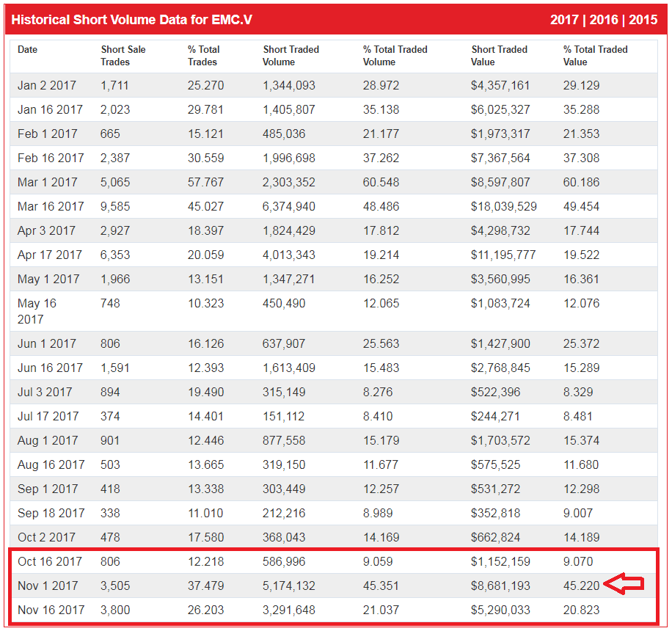672x631 pixels.
Task: Click the 450,490 short traded volume
Action: pyautogui.click(x=284, y=304)
